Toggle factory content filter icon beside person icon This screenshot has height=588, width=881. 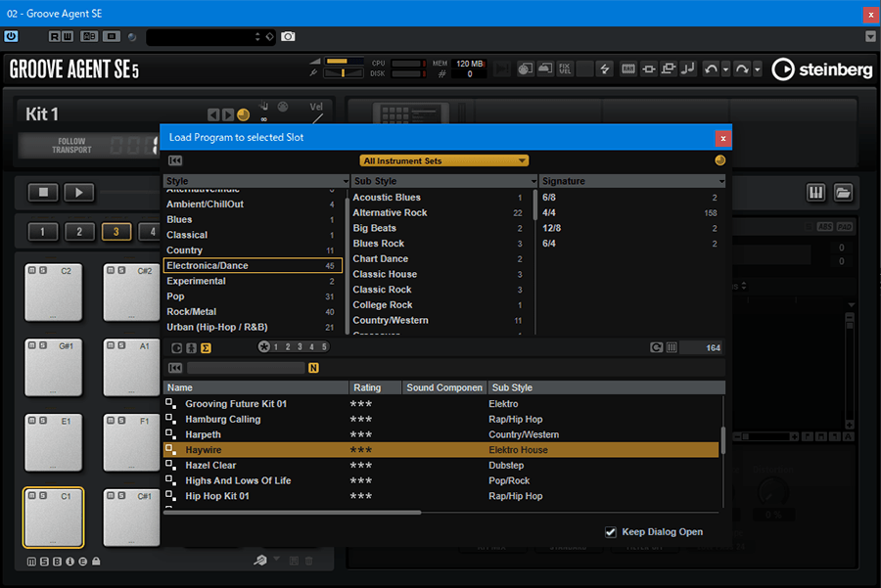coord(176,348)
